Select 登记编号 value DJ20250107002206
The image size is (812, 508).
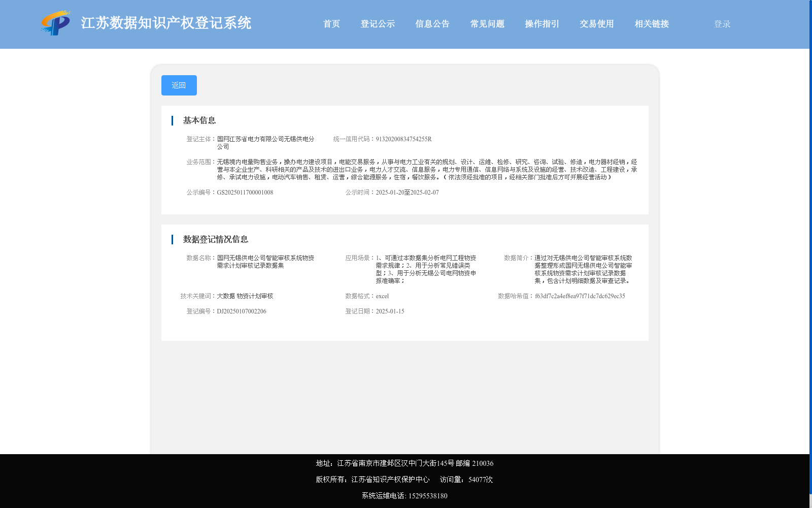click(242, 311)
